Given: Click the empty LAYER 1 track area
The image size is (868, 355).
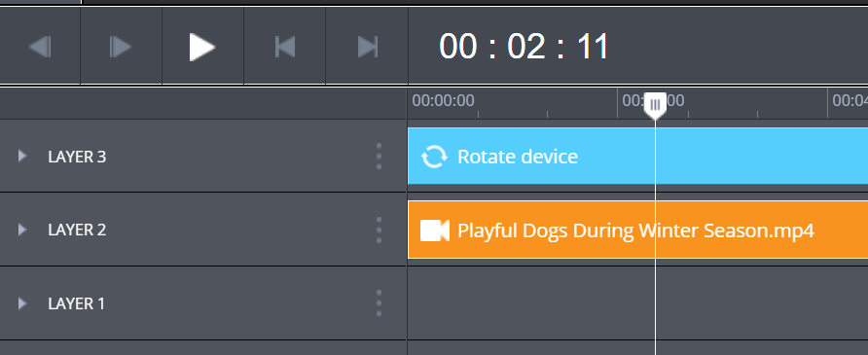Looking at the screenshot, I should [637, 303].
